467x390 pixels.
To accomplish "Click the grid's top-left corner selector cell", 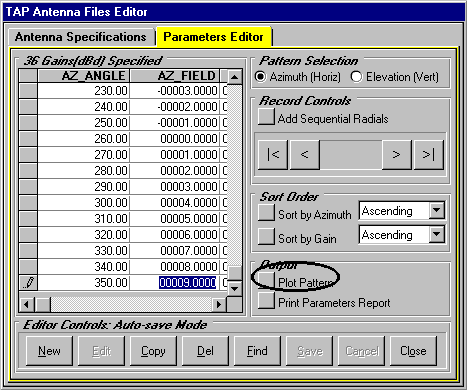I will 28,76.
